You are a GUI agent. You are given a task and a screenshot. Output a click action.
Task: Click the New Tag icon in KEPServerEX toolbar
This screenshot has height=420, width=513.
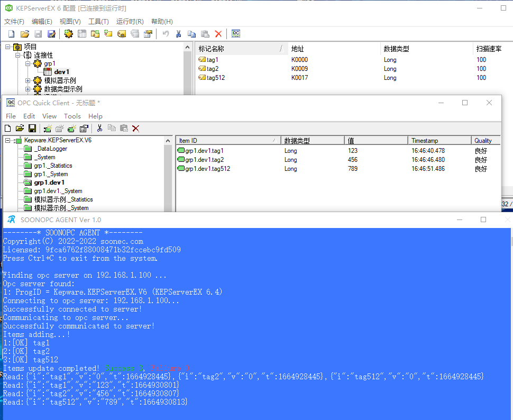pos(108,34)
